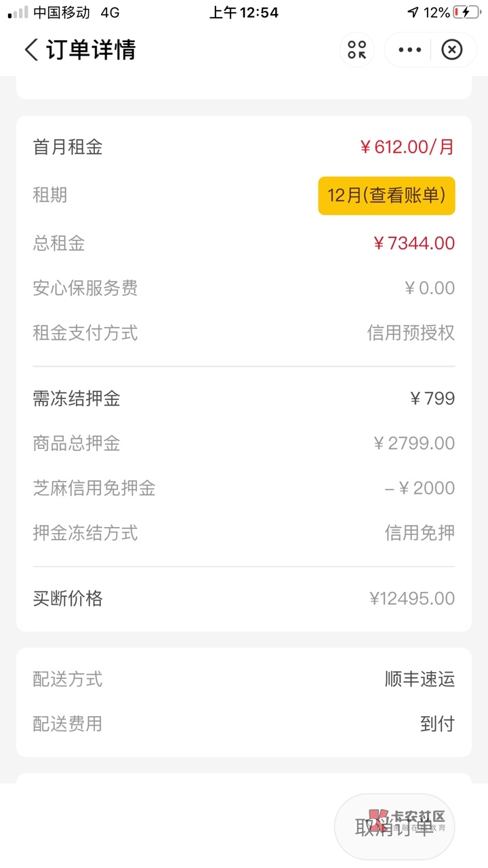Open the three-dot more menu
Viewport: 488px width, 868px height.
(410, 50)
